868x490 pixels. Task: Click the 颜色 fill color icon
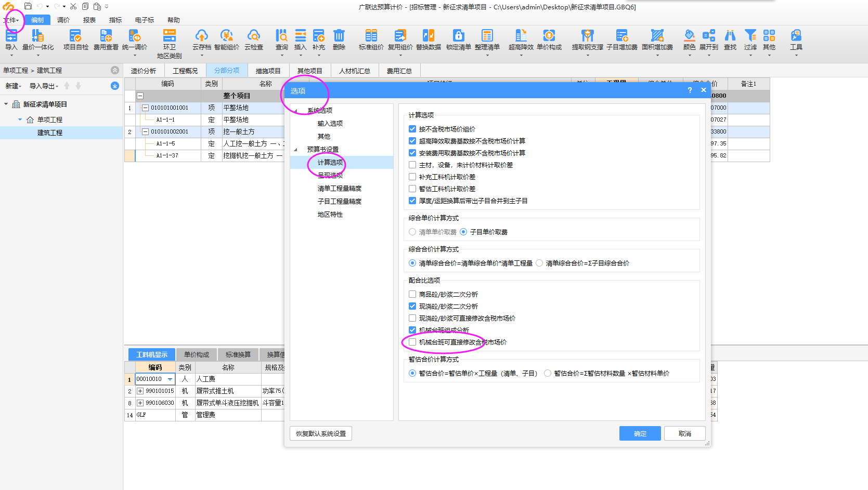pyautogui.click(x=690, y=35)
